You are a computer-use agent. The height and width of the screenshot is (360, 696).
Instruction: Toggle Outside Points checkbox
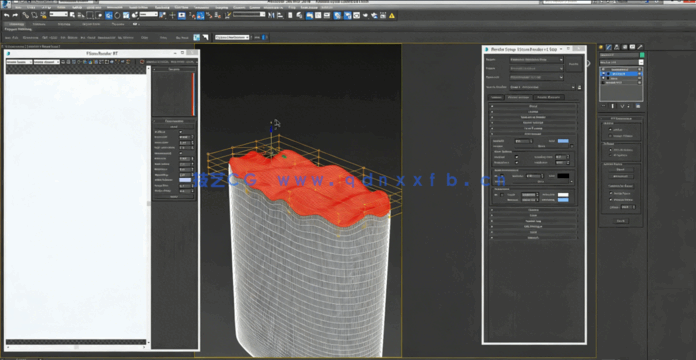coord(611,200)
